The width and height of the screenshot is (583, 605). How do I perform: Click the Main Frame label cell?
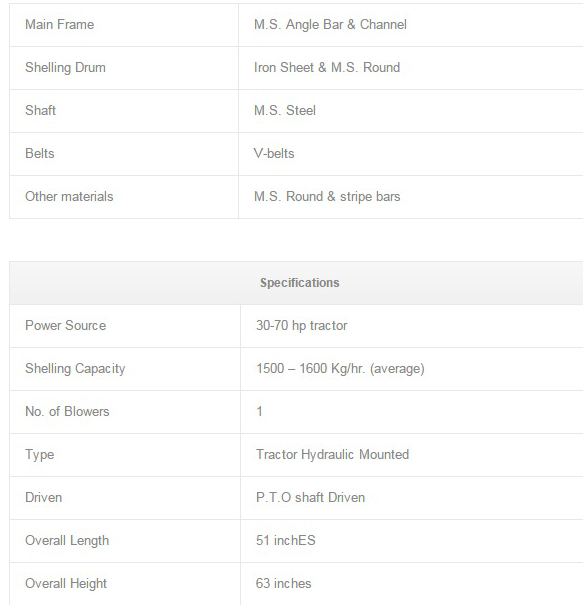(124, 25)
